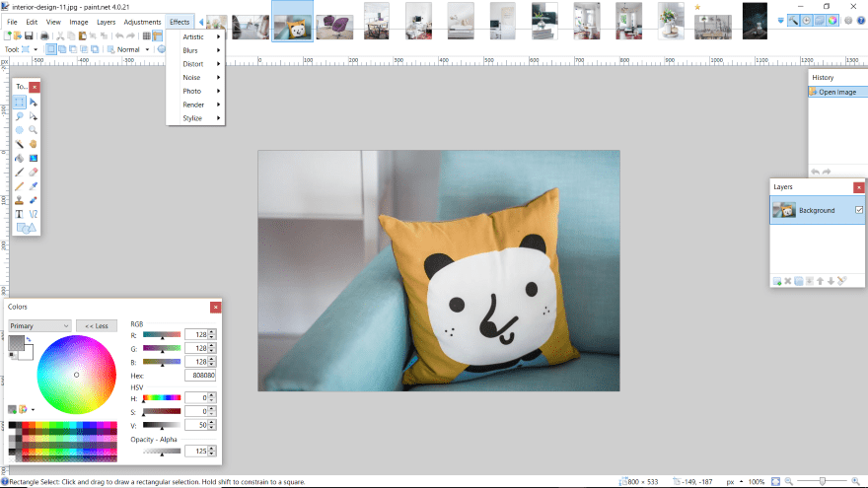Click Add New Layer icon in Layers panel
The image size is (868, 488).
[x=777, y=281]
